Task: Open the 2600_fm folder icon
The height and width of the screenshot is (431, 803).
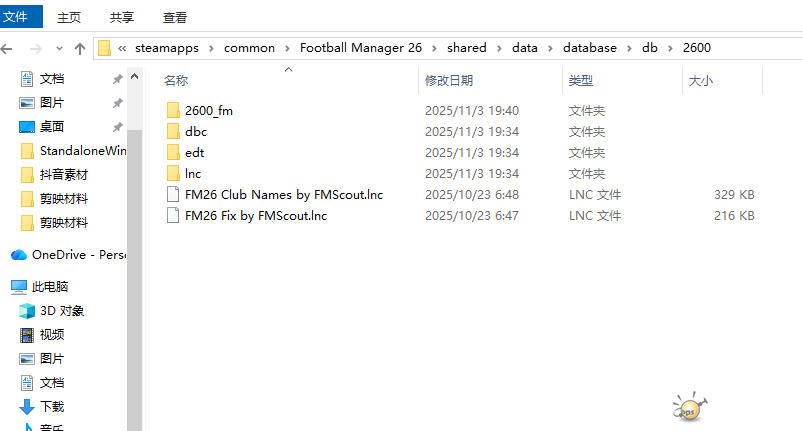Action: [x=172, y=111]
